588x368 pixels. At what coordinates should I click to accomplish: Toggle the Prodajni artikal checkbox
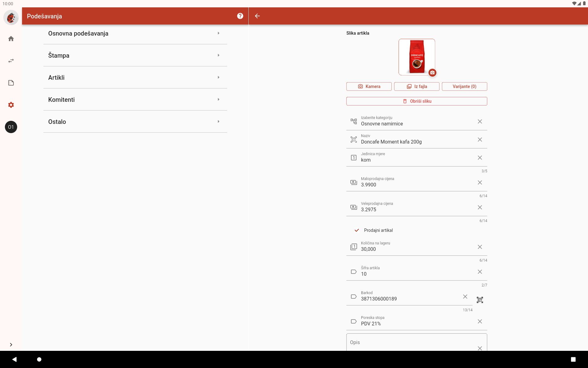tap(356, 230)
